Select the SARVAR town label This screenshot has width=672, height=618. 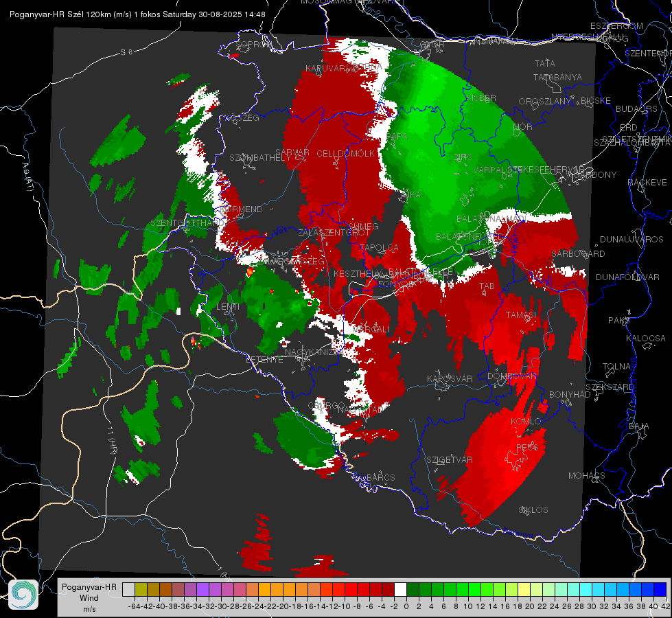point(292,152)
